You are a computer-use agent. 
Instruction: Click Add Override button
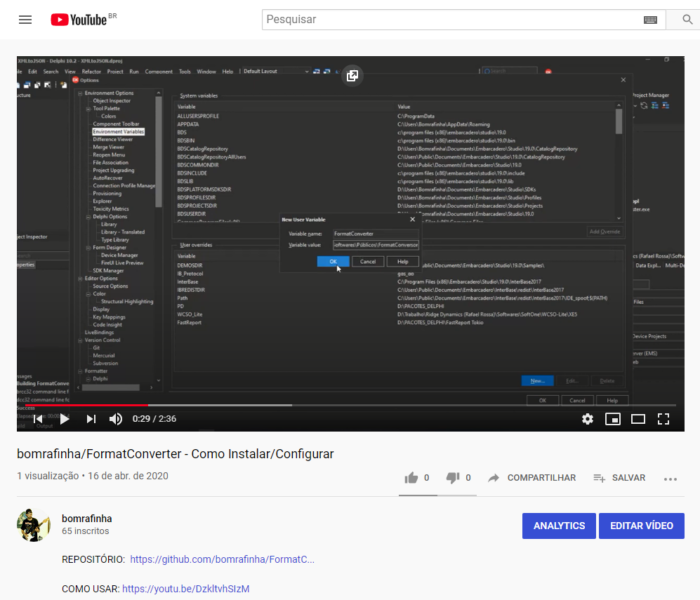pyautogui.click(x=605, y=232)
